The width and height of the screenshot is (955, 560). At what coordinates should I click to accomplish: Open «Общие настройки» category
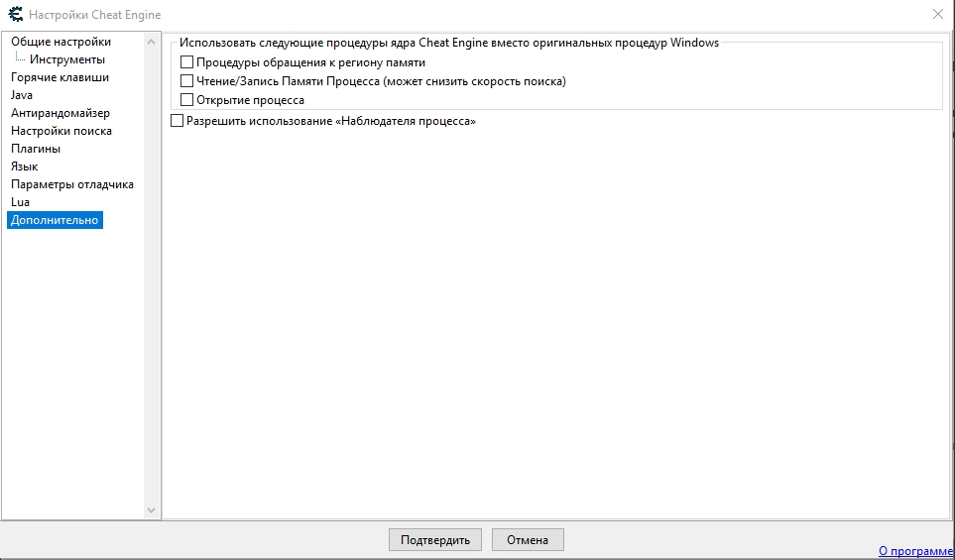60,42
